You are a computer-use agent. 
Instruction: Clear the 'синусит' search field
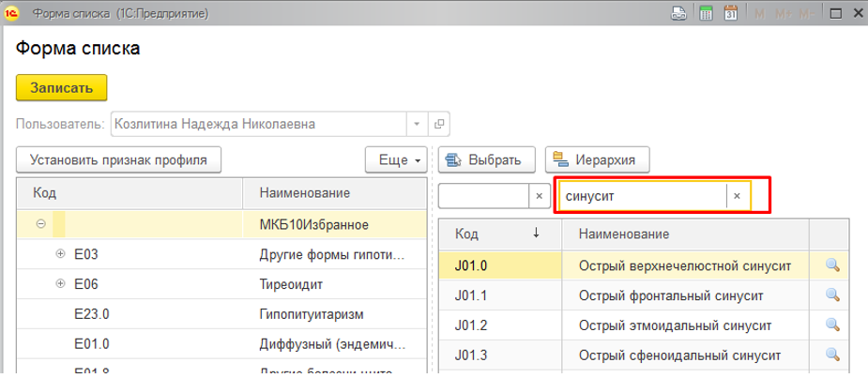[x=737, y=196]
